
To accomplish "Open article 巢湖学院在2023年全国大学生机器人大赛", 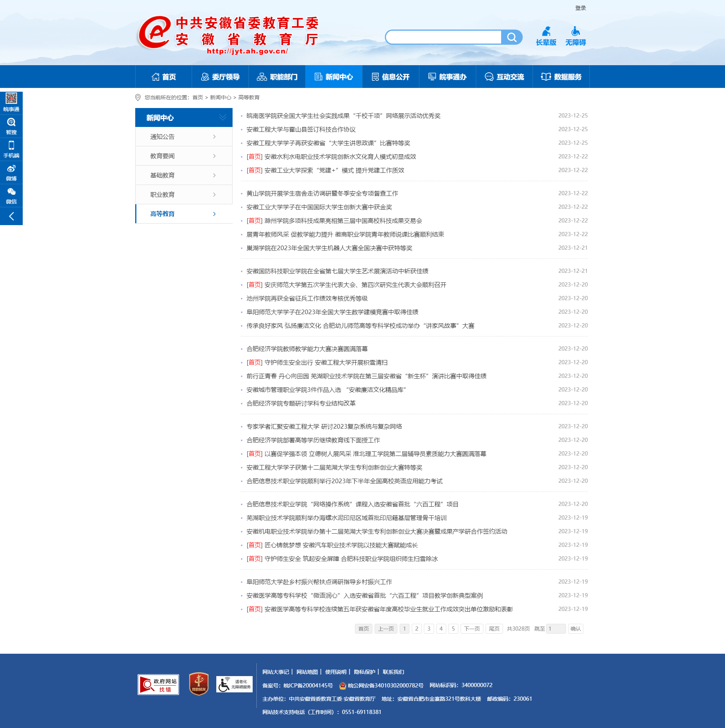I will [329, 248].
